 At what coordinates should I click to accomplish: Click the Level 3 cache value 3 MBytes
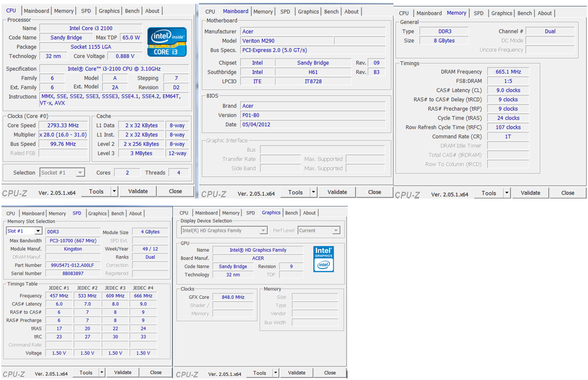click(x=141, y=153)
